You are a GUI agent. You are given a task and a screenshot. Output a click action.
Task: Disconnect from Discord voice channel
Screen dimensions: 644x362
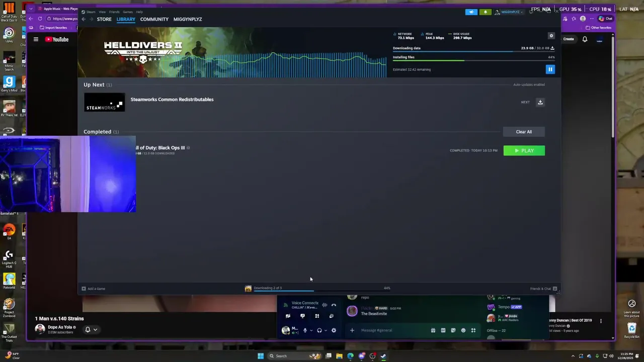(334, 305)
